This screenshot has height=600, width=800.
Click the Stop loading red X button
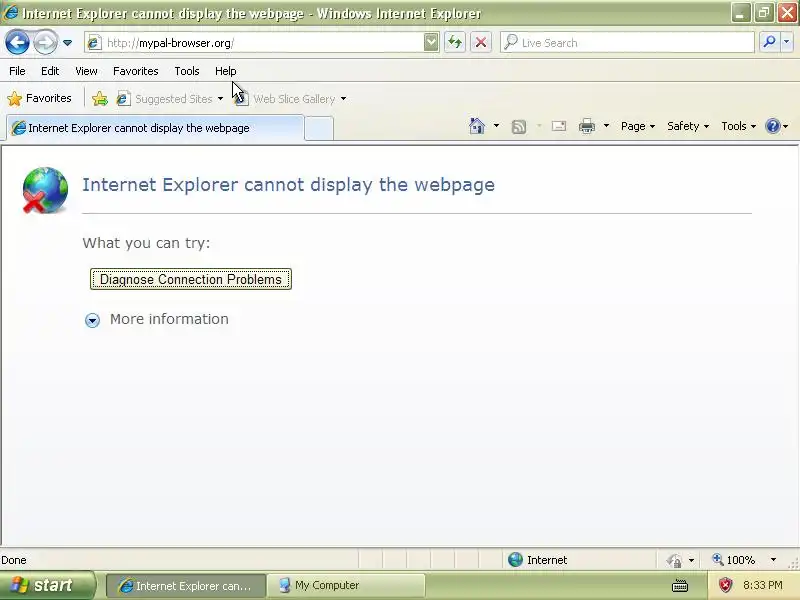click(x=481, y=42)
